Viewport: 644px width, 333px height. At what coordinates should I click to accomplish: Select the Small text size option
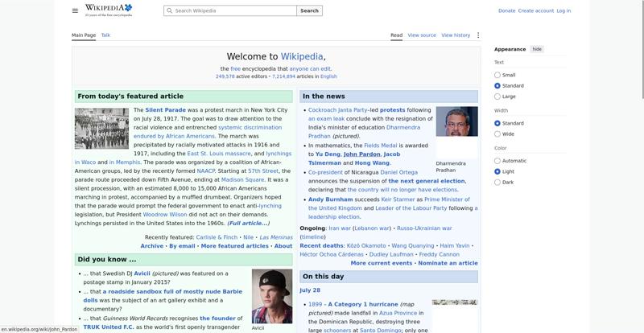click(x=497, y=75)
